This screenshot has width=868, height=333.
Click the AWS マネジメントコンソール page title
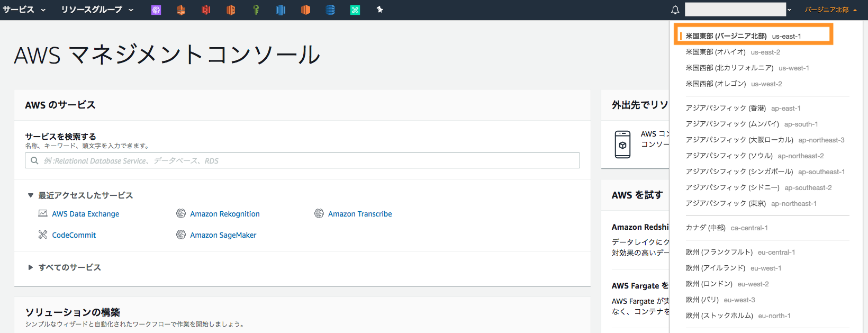click(x=167, y=55)
